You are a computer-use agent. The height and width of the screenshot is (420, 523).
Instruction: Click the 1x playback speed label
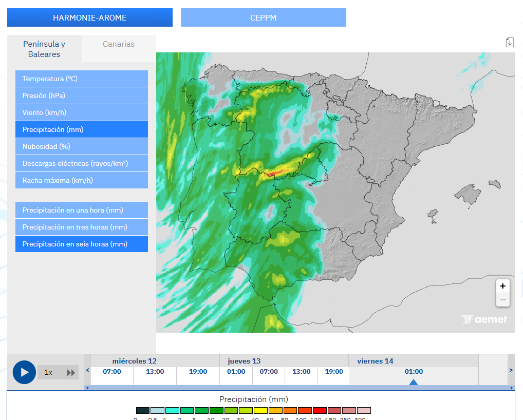click(x=48, y=372)
